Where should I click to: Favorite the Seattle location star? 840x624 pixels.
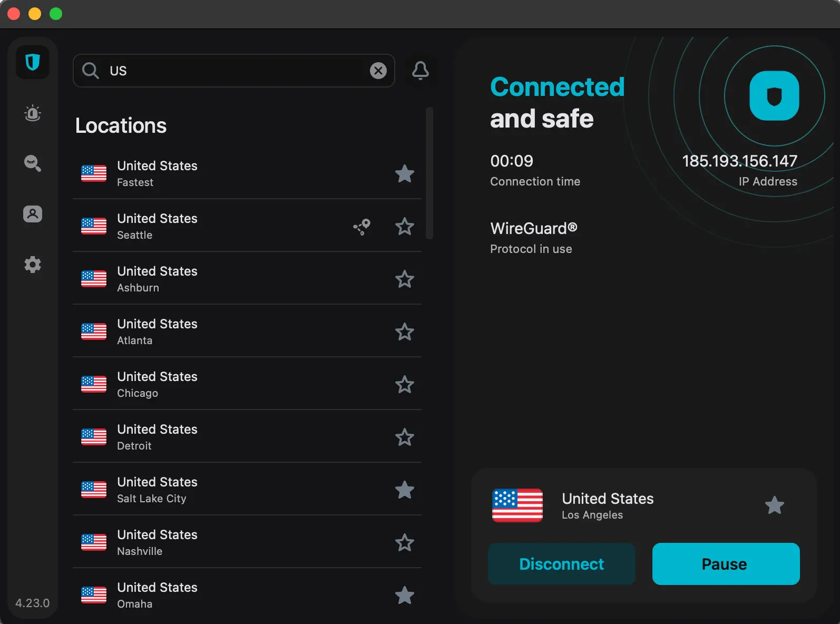(404, 227)
